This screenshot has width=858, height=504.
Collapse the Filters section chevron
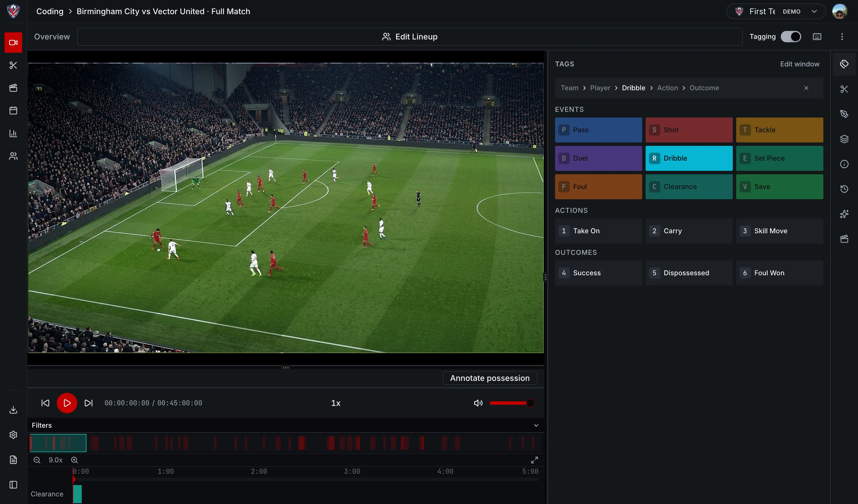[536, 425]
